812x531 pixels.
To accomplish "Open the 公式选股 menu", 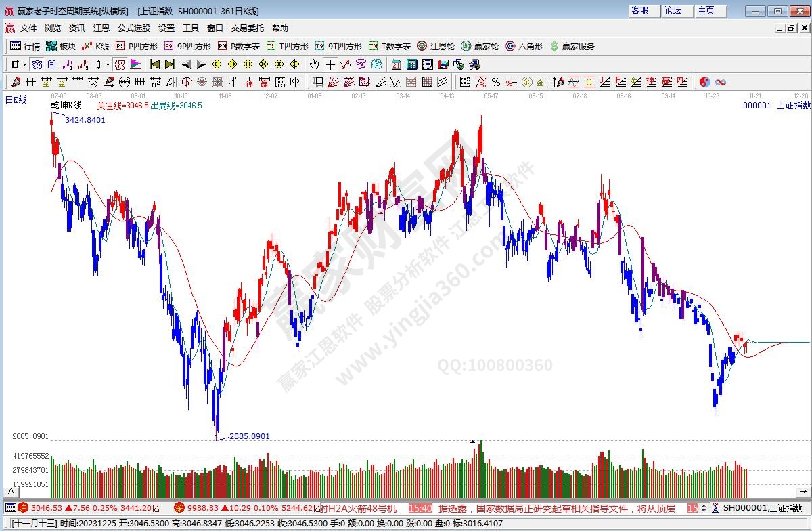I will [134, 28].
